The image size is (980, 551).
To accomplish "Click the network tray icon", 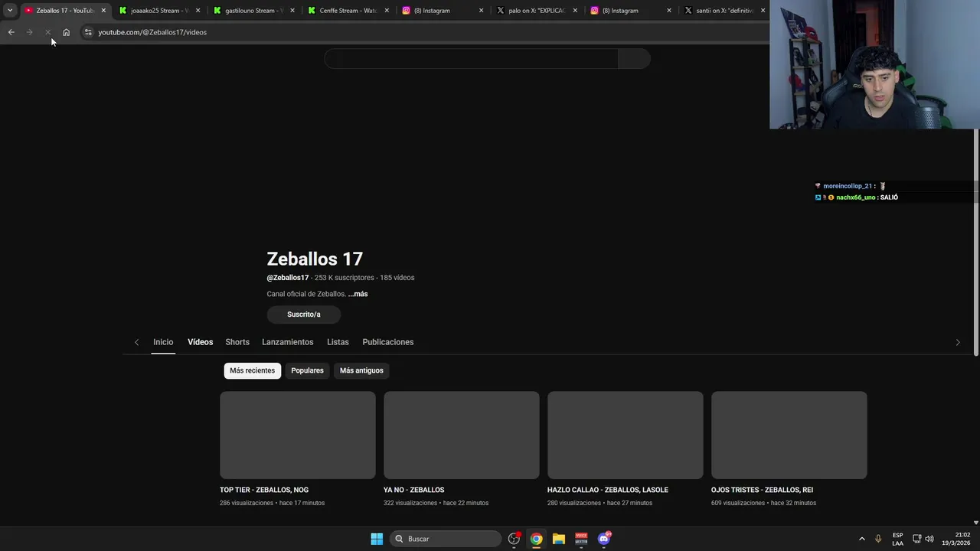I will tap(916, 539).
